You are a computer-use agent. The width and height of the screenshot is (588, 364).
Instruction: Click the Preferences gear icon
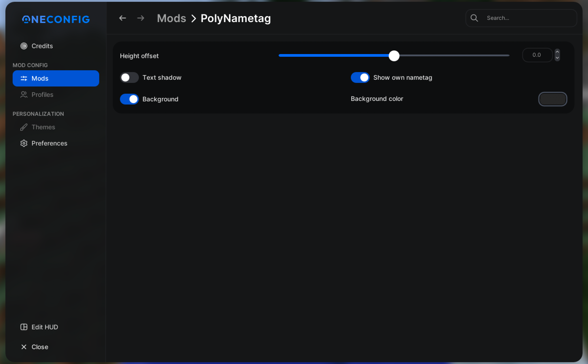point(24,143)
